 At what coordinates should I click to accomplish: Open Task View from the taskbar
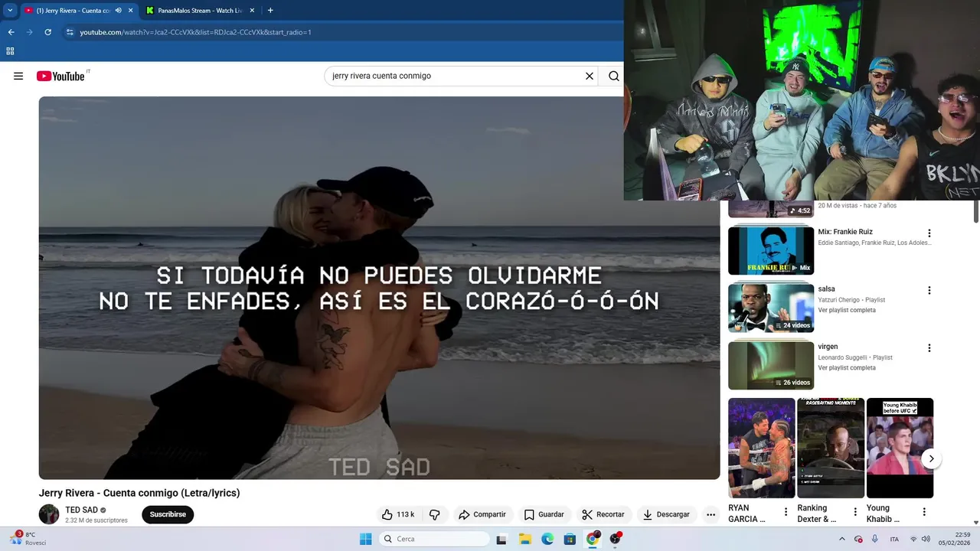point(501,539)
